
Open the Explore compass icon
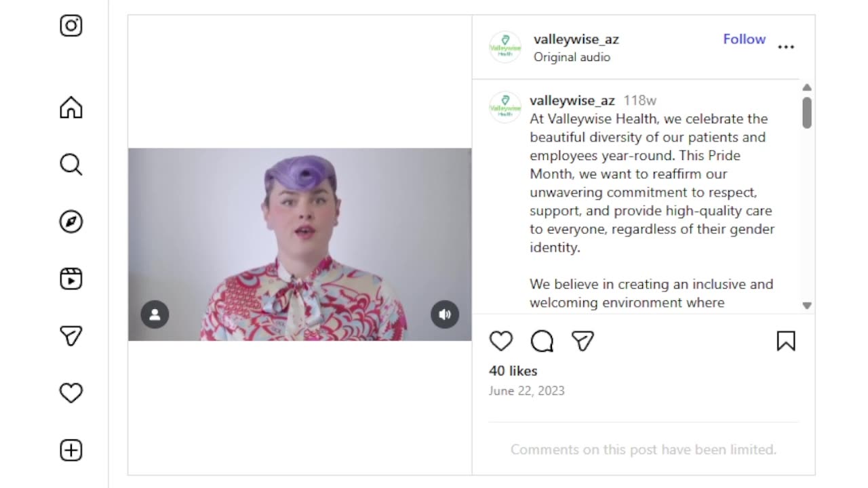71,222
